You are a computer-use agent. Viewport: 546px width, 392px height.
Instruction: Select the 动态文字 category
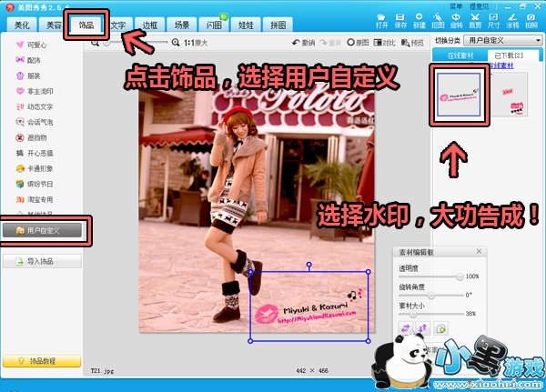[x=35, y=106]
